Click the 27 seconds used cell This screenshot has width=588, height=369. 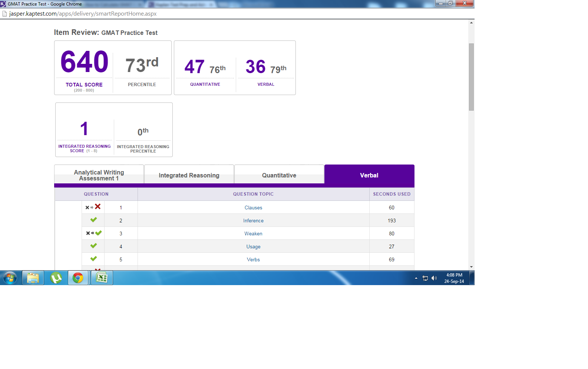(x=392, y=246)
